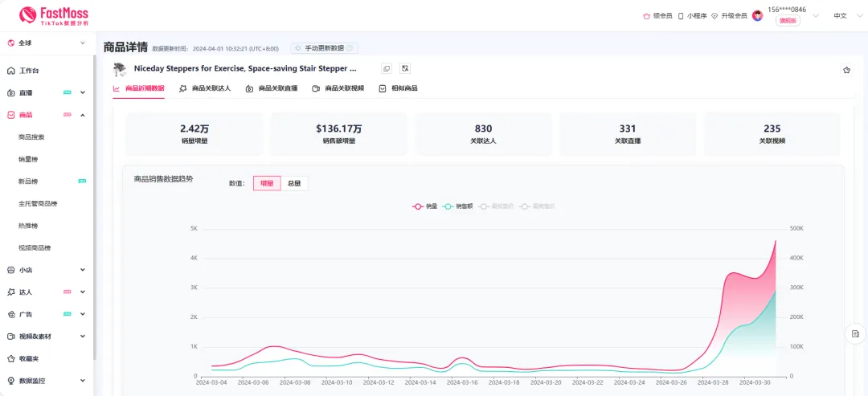Click the user avatar in header
Viewport: 868px width, 396px height.
tap(757, 15)
